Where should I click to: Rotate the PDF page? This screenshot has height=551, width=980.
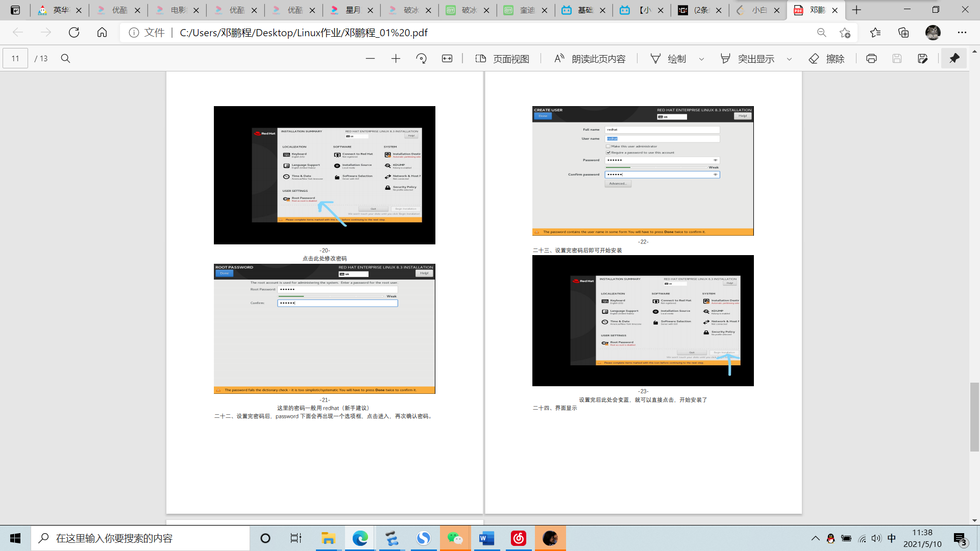[422, 59]
